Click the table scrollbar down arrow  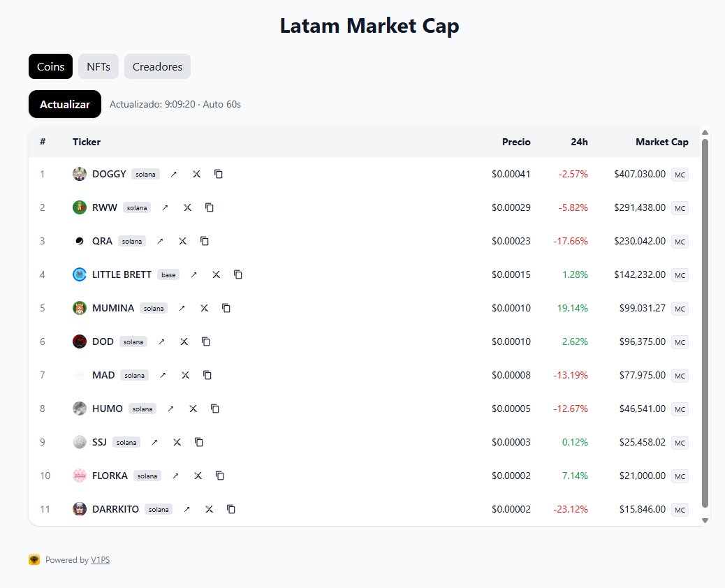click(x=705, y=520)
